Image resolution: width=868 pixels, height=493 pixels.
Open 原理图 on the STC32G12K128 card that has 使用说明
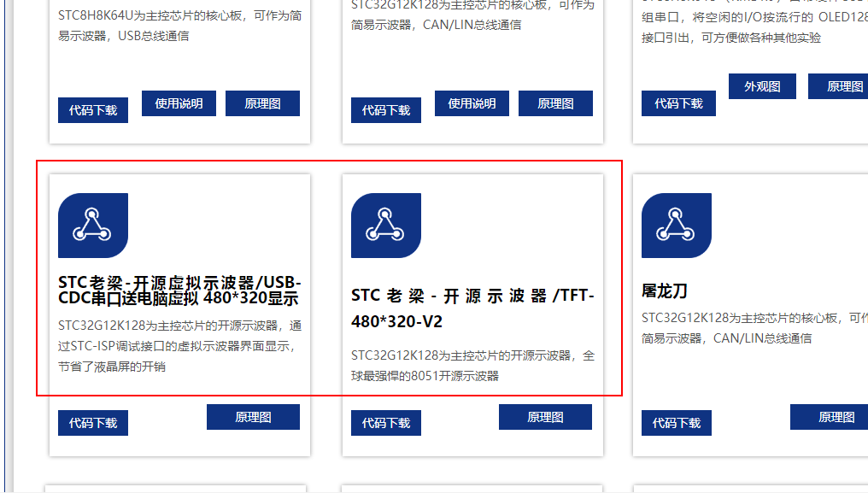(x=555, y=103)
